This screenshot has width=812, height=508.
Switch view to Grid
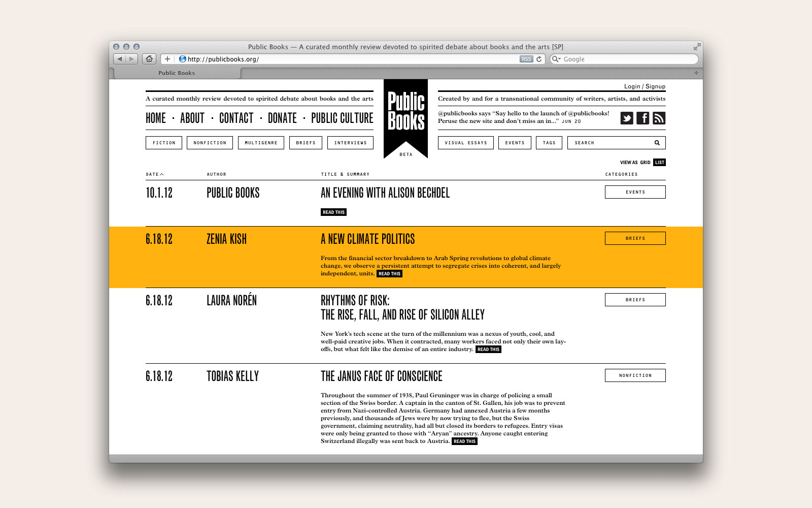pyautogui.click(x=645, y=163)
